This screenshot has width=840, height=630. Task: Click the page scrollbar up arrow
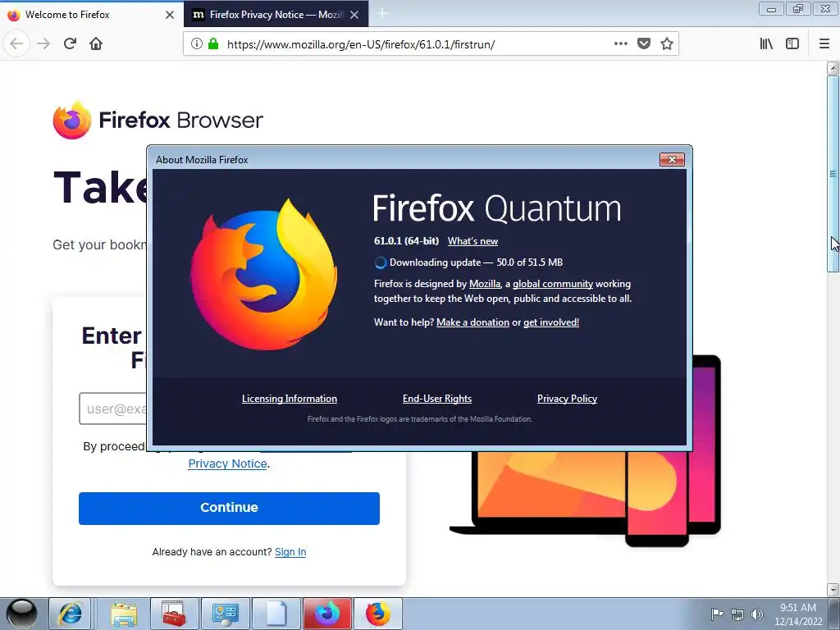pos(833,68)
